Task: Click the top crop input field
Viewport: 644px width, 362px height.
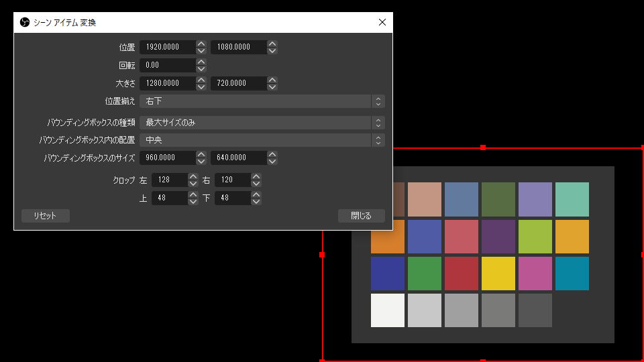Action: point(169,198)
